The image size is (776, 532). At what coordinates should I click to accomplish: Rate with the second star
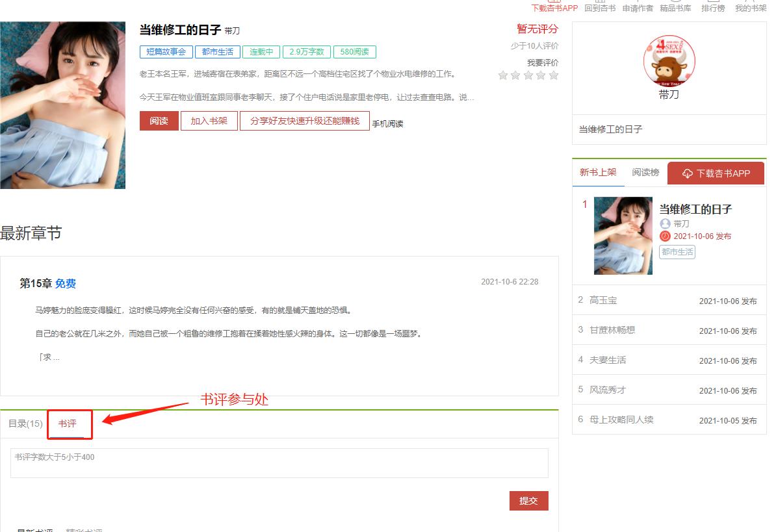coord(515,75)
